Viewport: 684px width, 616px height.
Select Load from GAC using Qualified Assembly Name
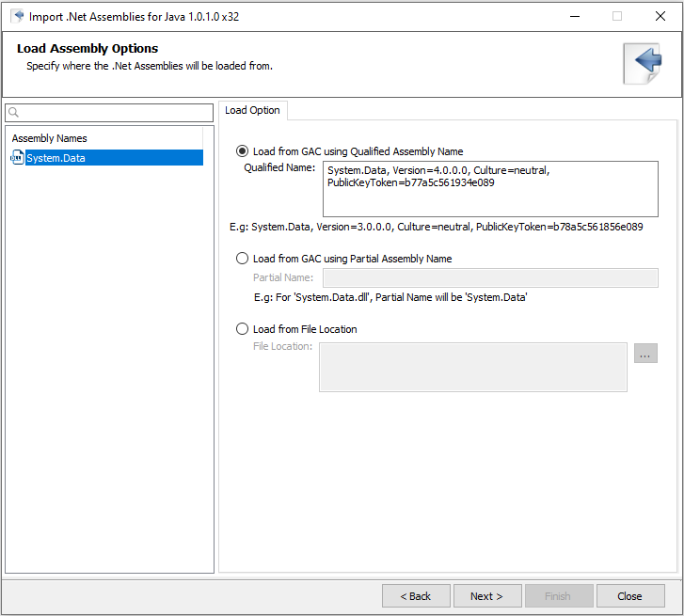243,151
